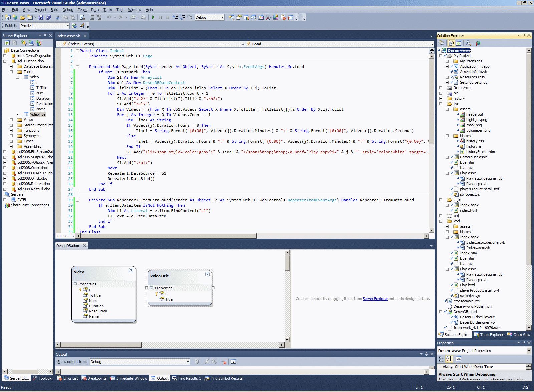Expand the Stored Procedures folder
Screen dimensions: 534x392
11,125
